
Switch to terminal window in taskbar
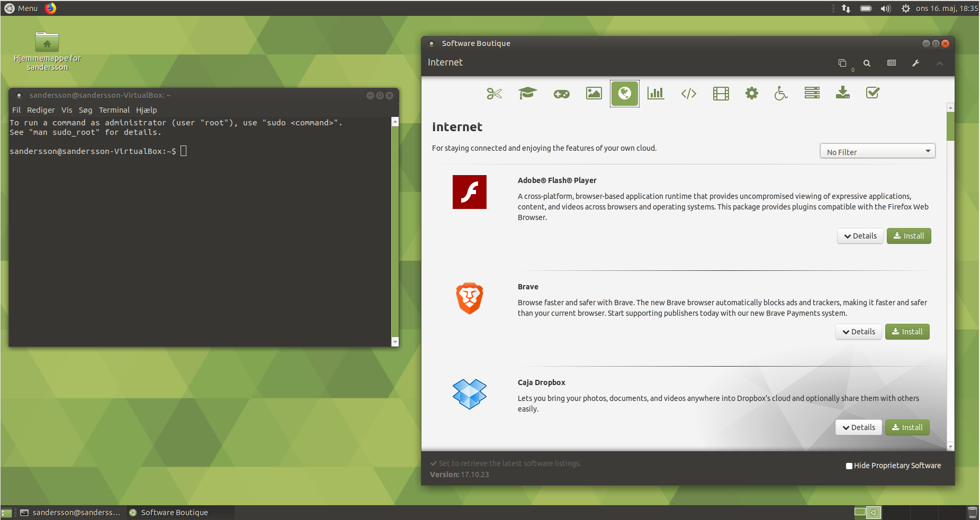click(70, 513)
